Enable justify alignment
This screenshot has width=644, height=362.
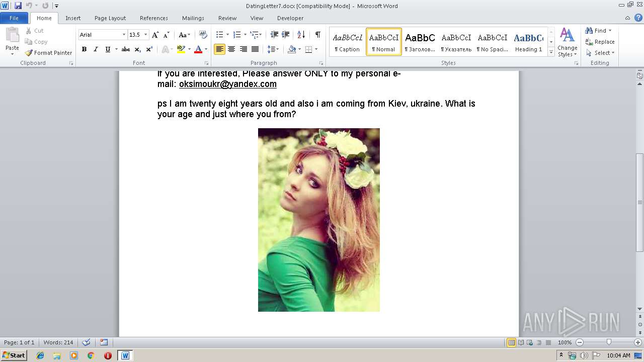tap(255, 49)
